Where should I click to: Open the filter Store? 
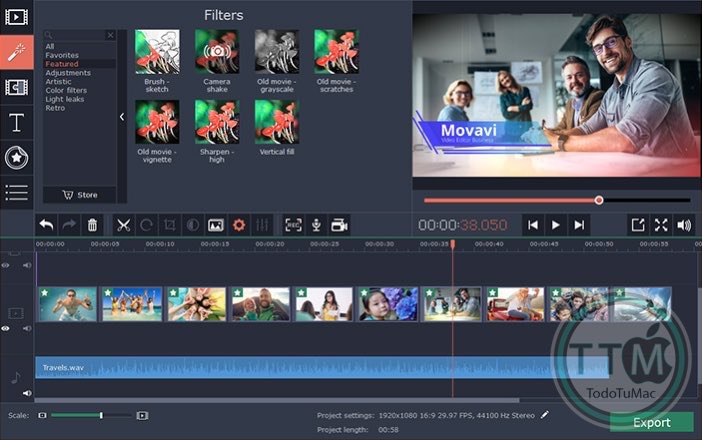(80, 195)
